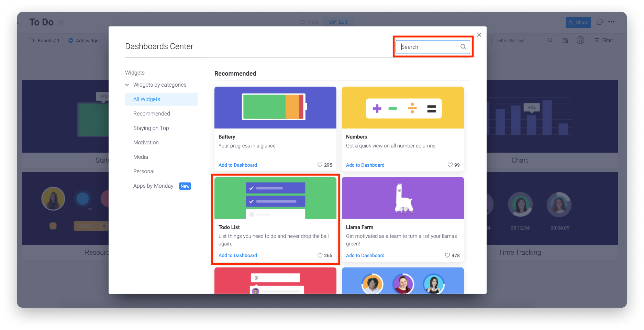Open the Todo List widget thumbnail
This screenshot has height=330, width=644.
click(x=275, y=198)
